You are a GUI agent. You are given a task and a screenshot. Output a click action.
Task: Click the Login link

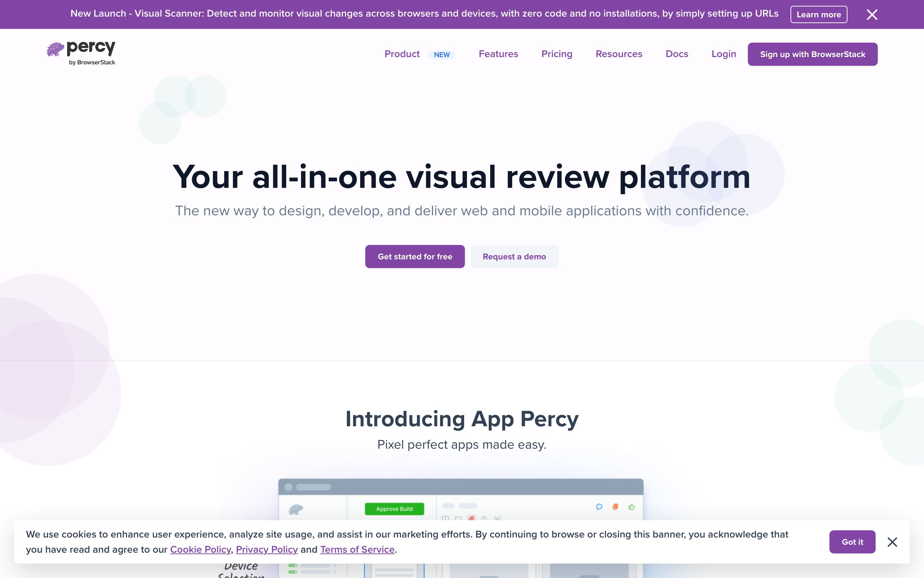[724, 54]
